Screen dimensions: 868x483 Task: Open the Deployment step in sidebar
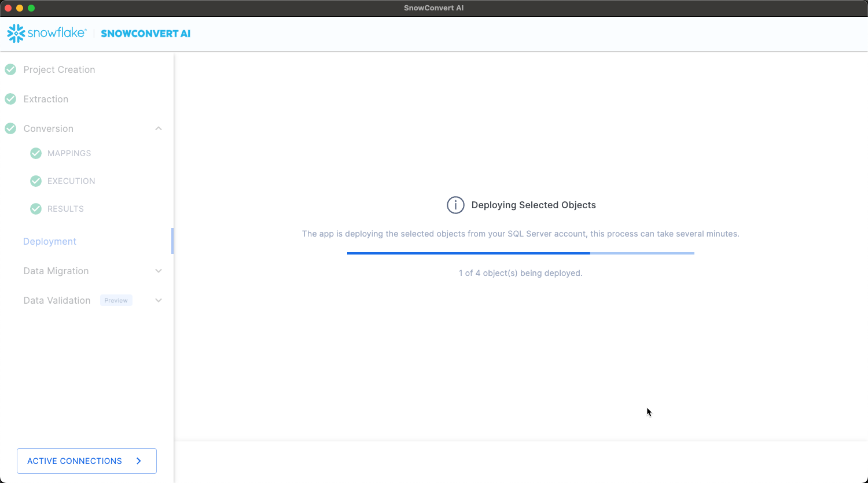(50, 241)
